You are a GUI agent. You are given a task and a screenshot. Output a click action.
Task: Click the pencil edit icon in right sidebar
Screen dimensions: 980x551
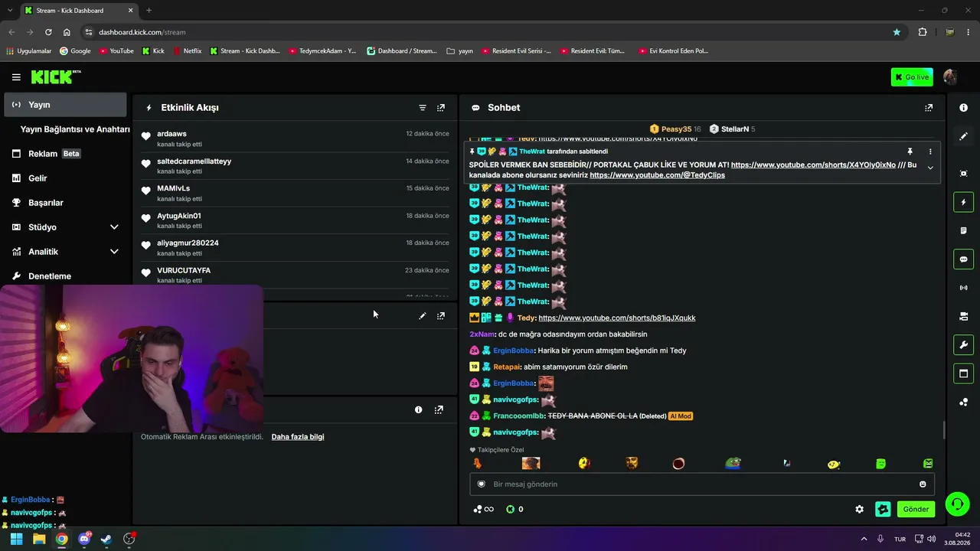tap(963, 136)
